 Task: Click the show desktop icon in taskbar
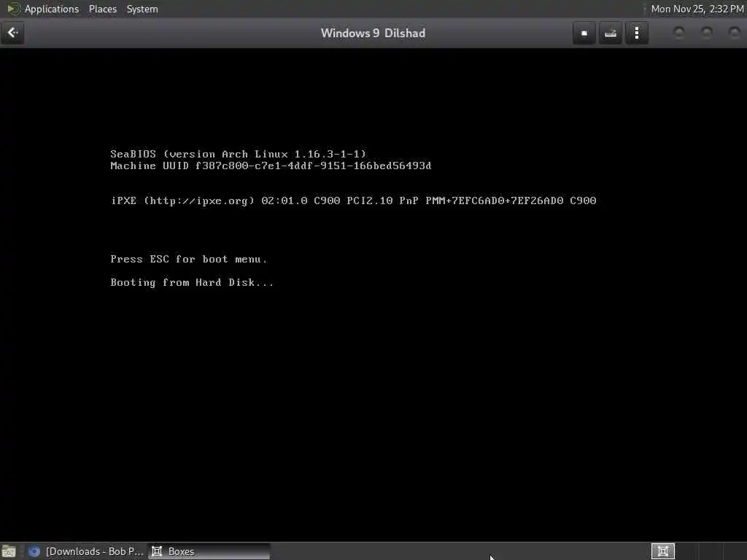pos(9,551)
